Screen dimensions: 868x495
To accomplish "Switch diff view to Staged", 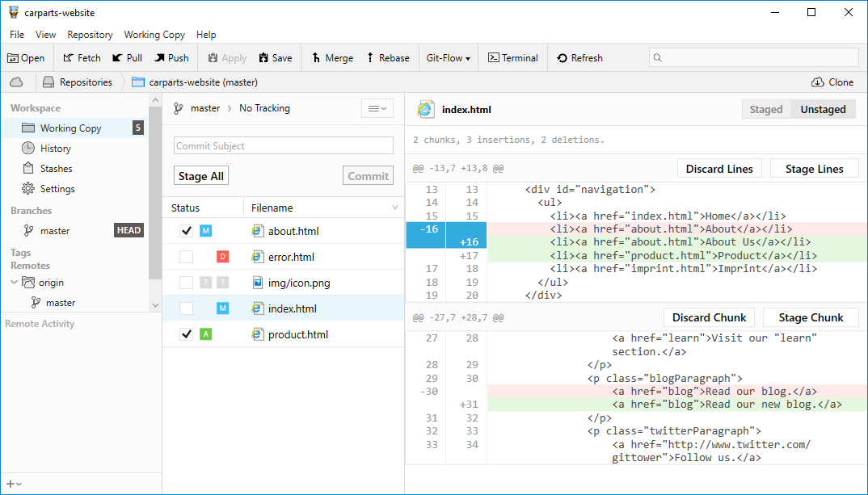I will pos(766,110).
